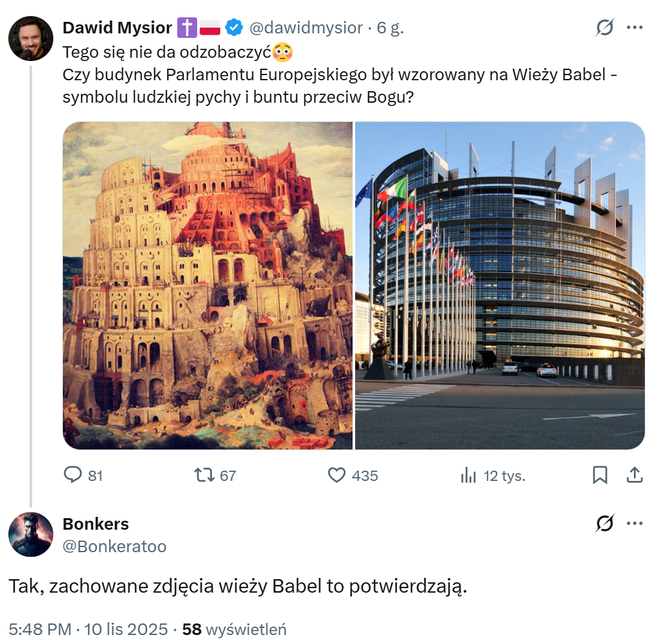Go to @dawidmysior handle link

click(306, 28)
